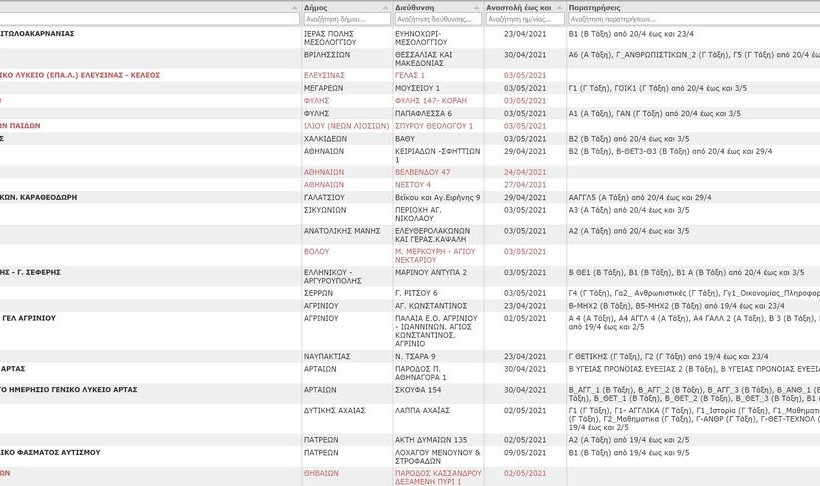Screen dimensions: 820x486
Task: Select the ΕΛΕΥΣΙΝΑΣ municipality cell
Action: pos(324,75)
